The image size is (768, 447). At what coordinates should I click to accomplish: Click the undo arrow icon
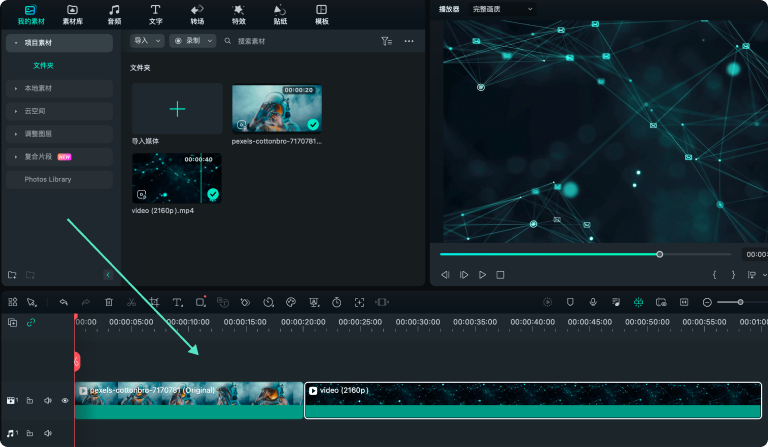(x=64, y=302)
